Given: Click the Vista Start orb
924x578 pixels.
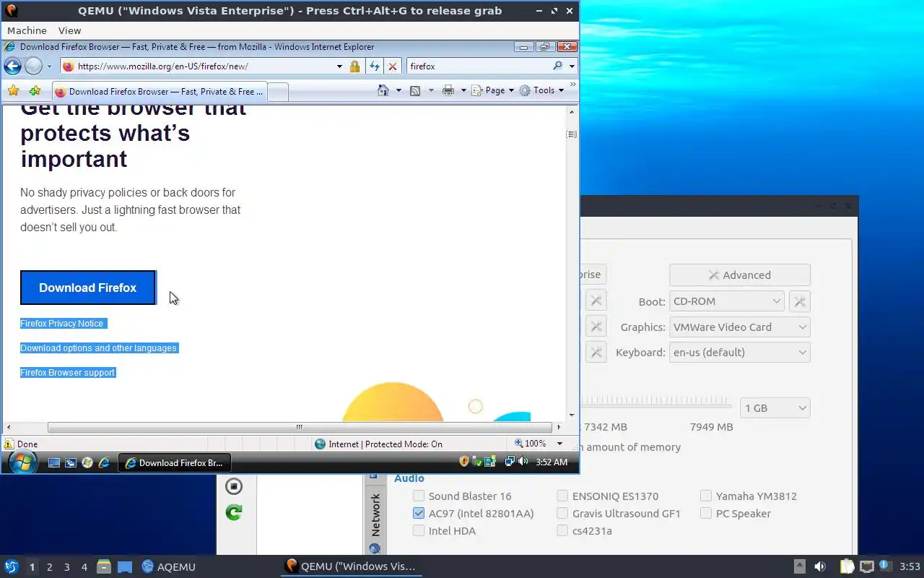Looking at the screenshot, I should click(x=22, y=462).
